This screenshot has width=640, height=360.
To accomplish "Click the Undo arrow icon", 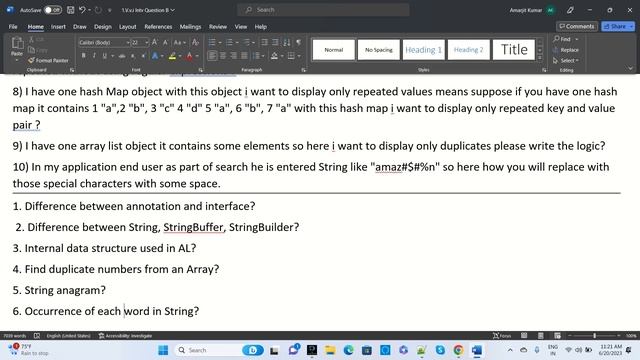I will pyautogui.click(x=82, y=10).
